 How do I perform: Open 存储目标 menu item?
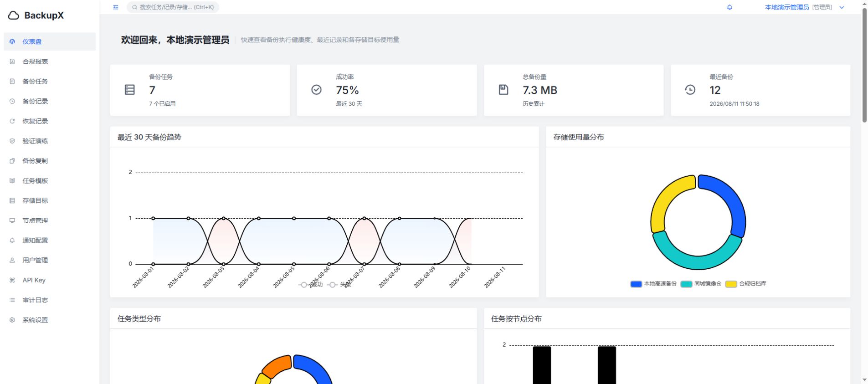point(50,200)
